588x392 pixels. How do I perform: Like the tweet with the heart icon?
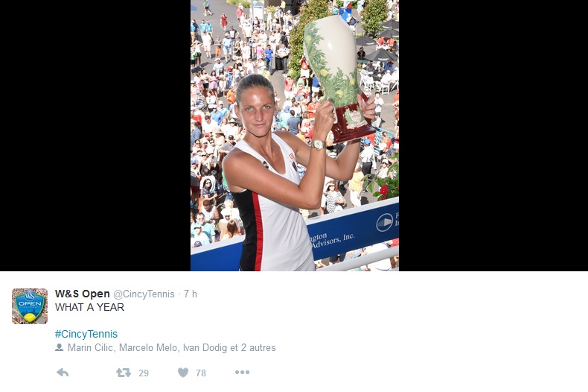click(x=183, y=373)
